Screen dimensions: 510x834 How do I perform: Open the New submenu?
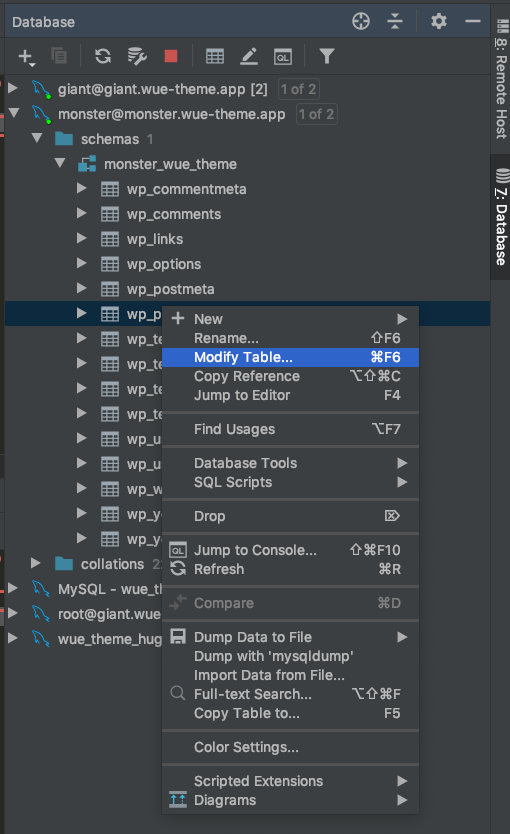[290, 319]
